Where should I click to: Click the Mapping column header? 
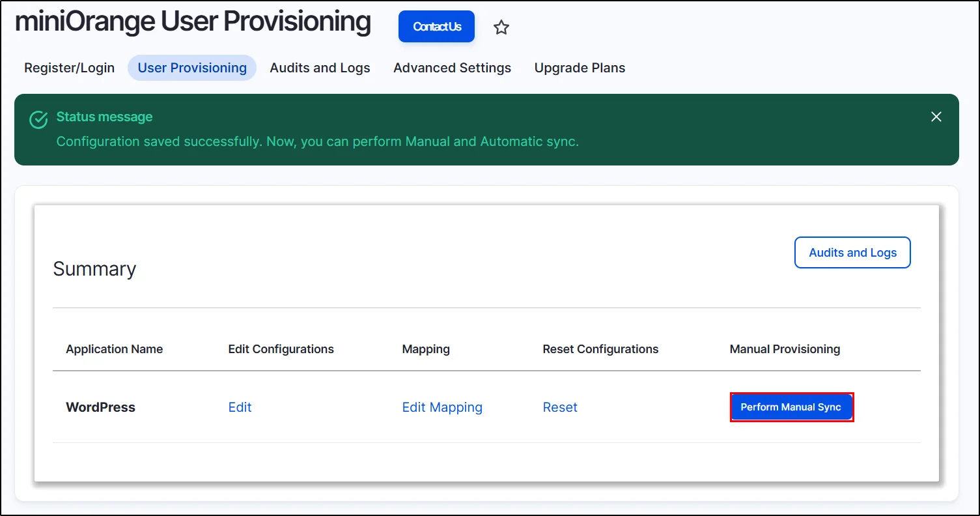pyautogui.click(x=426, y=349)
